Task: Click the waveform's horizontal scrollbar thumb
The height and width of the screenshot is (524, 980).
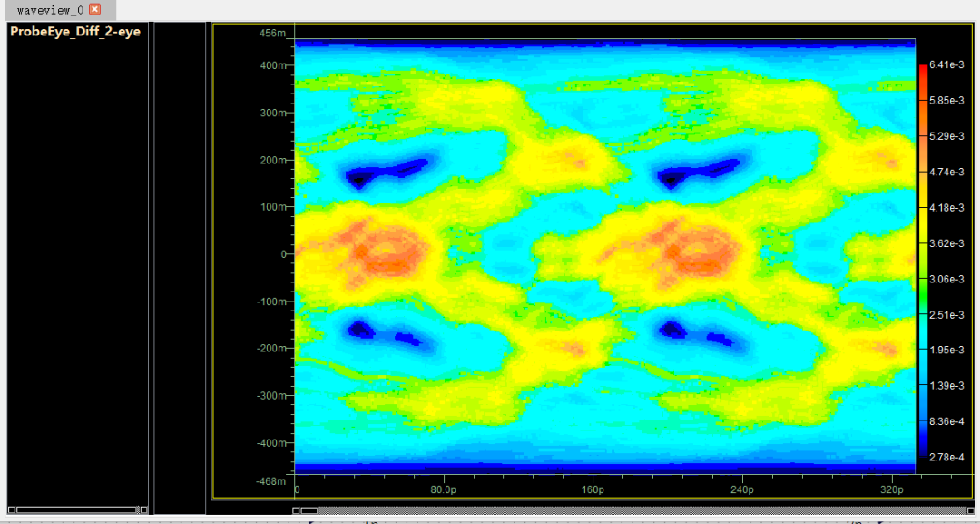Action: tap(309, 511)
